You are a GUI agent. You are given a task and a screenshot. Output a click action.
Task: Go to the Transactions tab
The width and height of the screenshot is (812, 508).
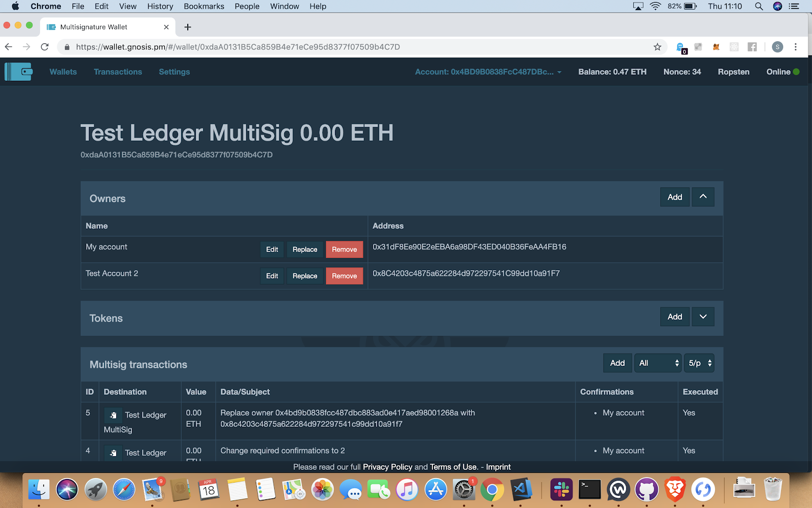(x=118, y=72)
